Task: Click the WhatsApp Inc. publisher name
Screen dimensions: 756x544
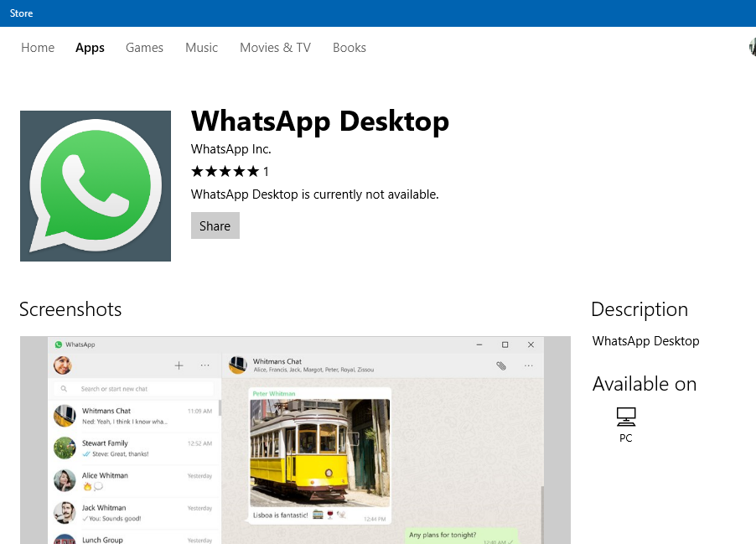Action: click(231, 149)
